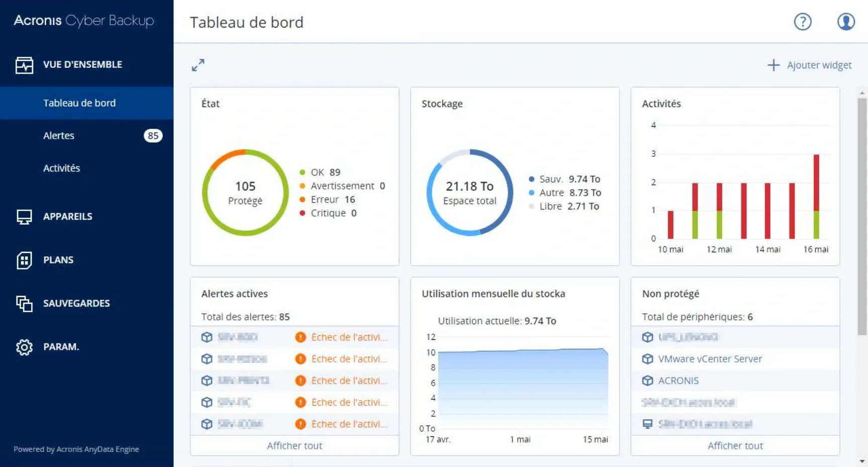
Task: Click the Param. gear icon
Action: point(24,347)
